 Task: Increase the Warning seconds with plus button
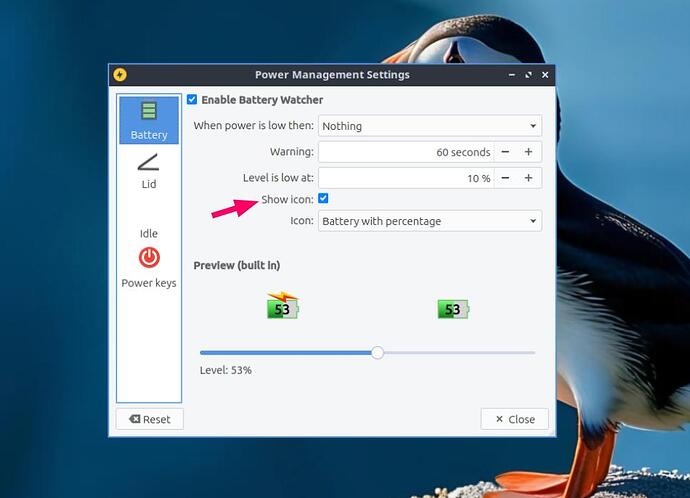(x=529, y=152)
